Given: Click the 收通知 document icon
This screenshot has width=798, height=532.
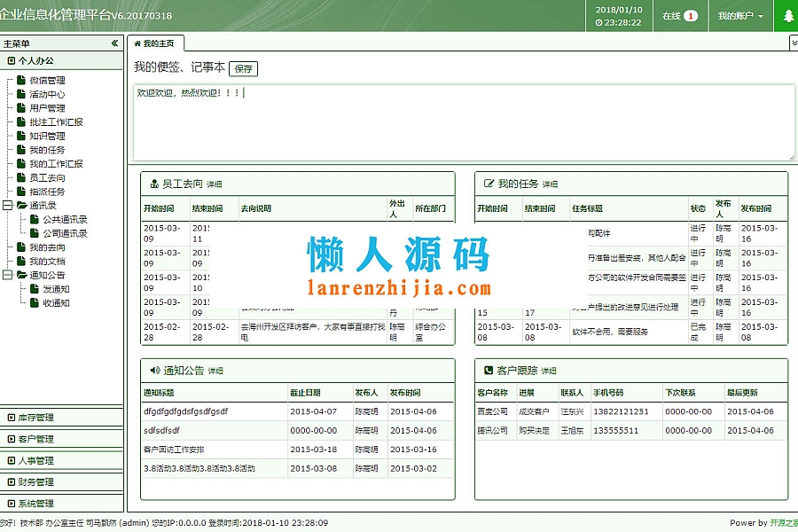Looking at the screenshot, I should coord(34,303).
